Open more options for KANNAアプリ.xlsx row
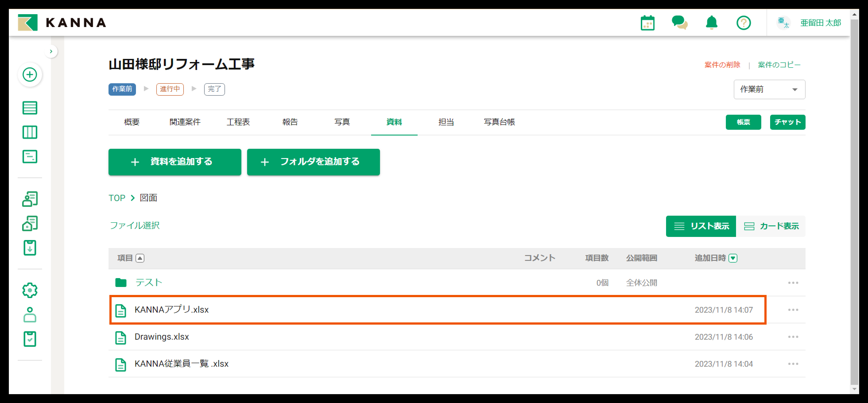 [x=793, y=310]
